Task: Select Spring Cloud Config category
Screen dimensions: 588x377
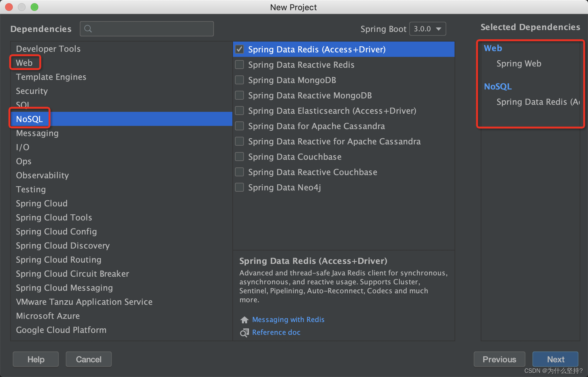Action: click(x=121, y=232)
